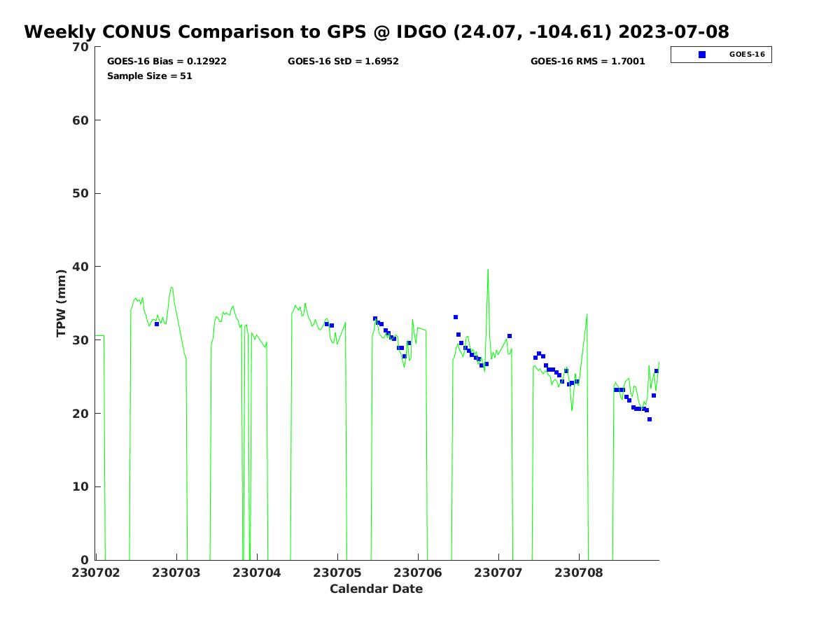Select the 230703 date tick label
The image size is (840, 630).
176,573
